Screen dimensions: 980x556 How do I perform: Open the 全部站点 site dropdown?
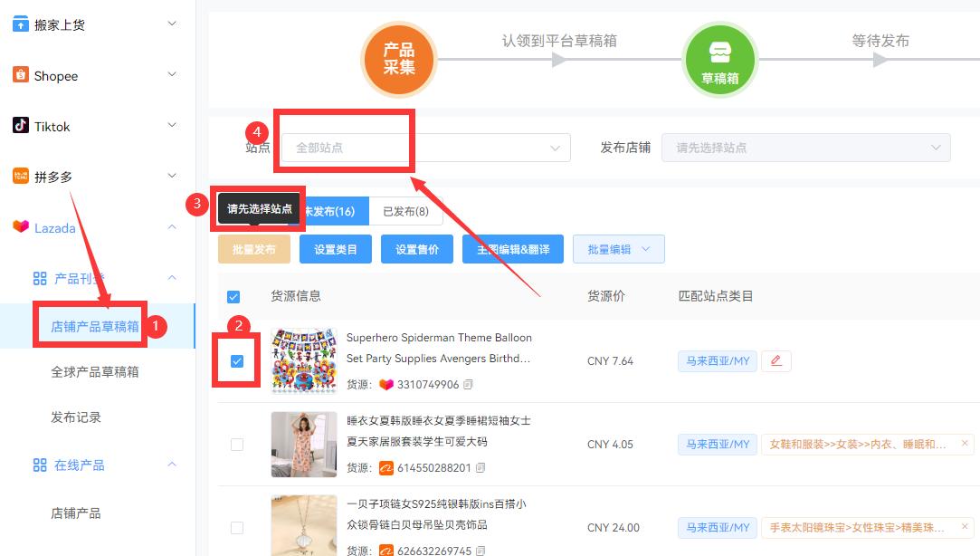423,147
